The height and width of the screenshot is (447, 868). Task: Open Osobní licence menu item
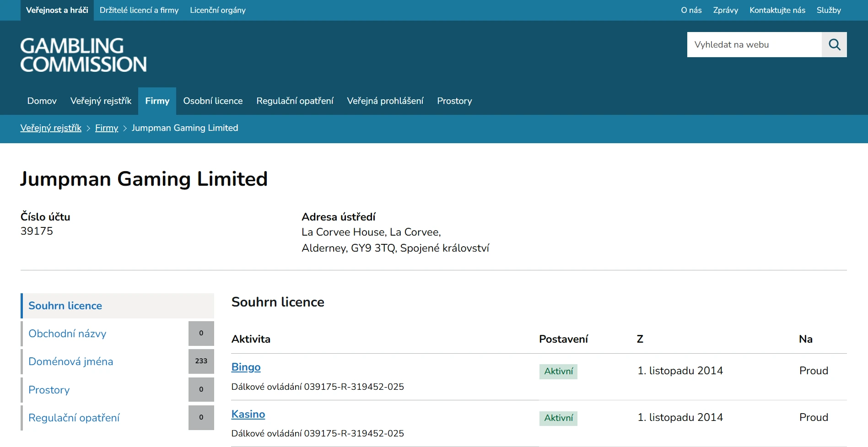[213, 101]
